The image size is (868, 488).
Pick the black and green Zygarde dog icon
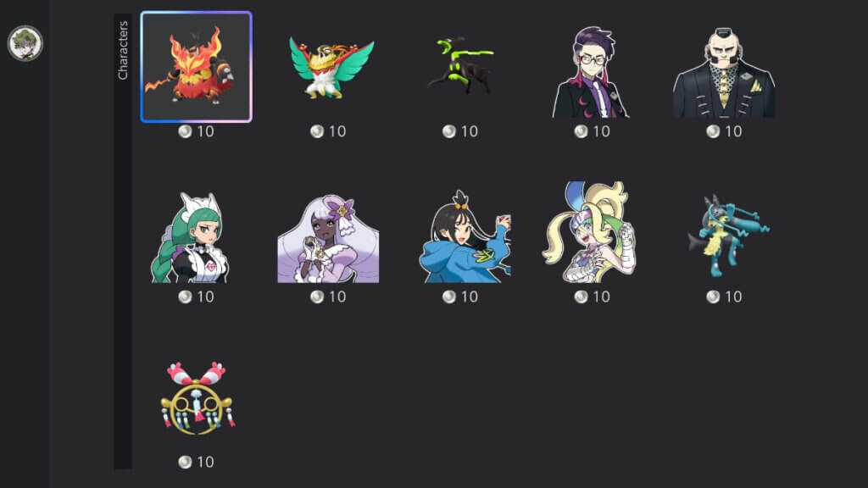[x=461, y=64]
